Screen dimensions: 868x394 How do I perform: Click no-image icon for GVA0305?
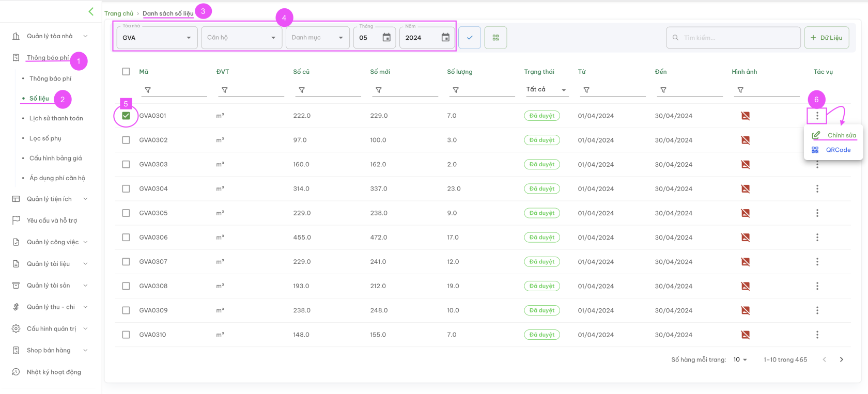pyautogui.click(x=746, y=213)
